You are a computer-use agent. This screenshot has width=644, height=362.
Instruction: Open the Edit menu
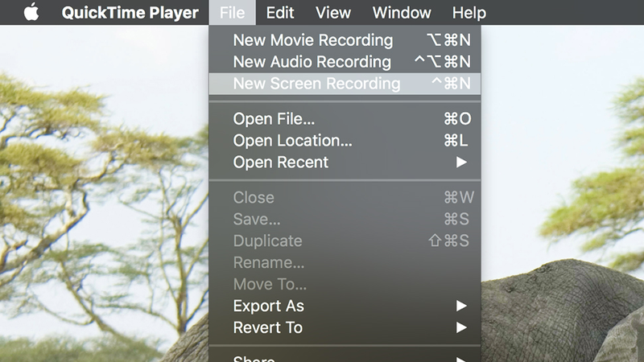click(x=279, y=13)
